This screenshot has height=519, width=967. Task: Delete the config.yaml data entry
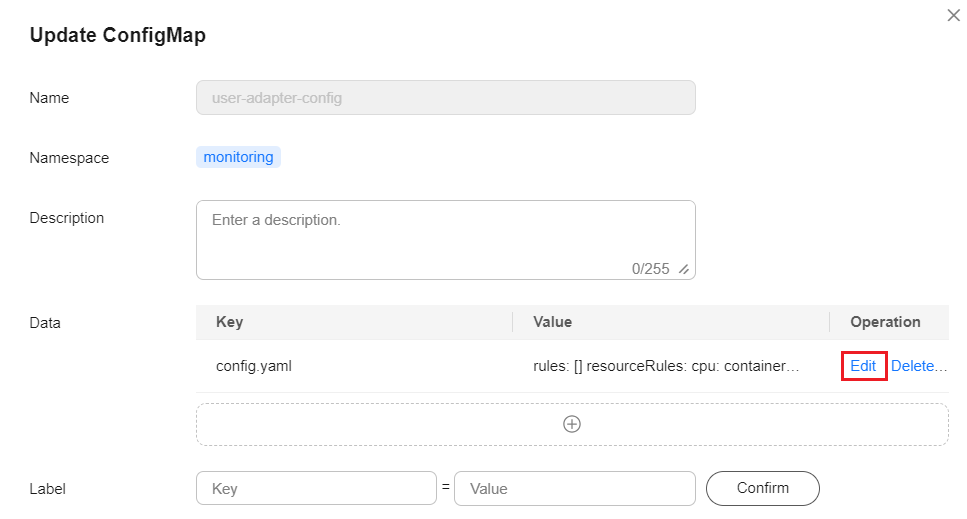tap(918, 366)
